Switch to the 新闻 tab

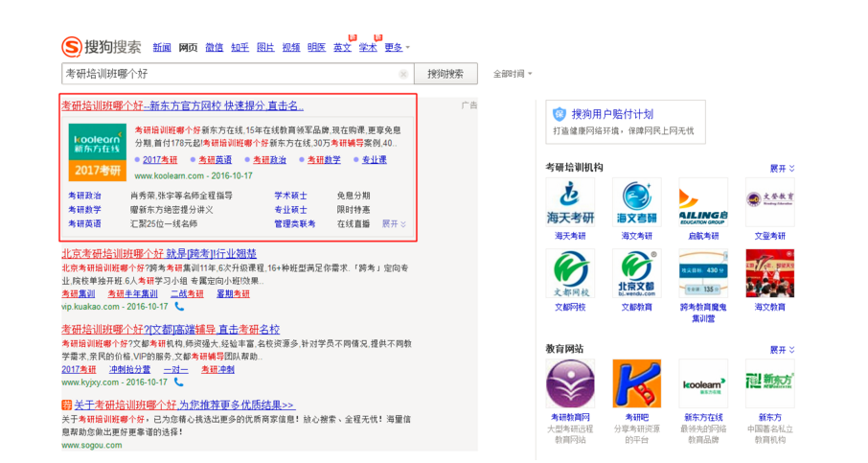162,48
